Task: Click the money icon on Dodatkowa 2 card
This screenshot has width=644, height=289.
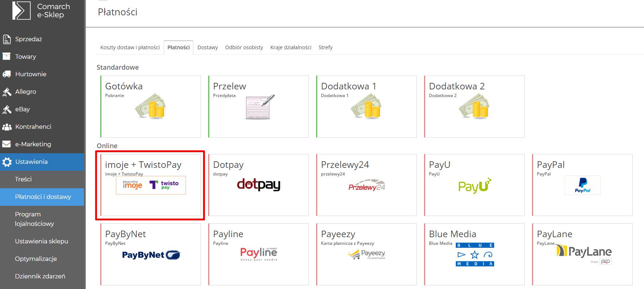Action: 474,106
